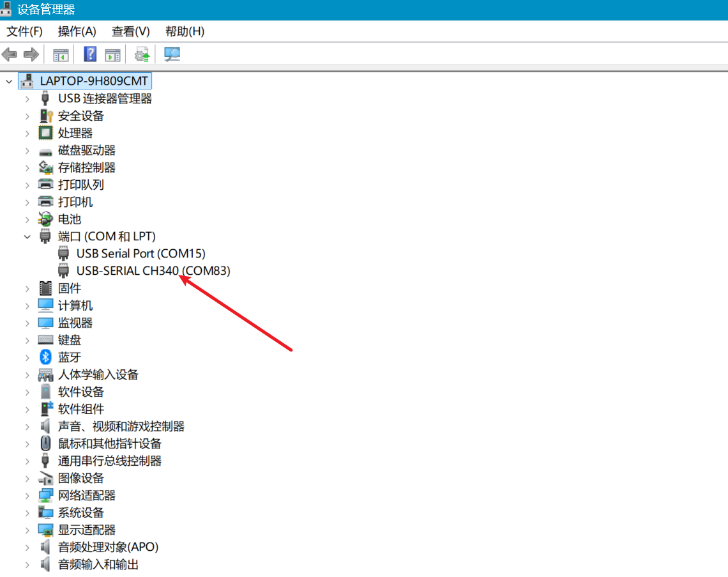Click the Forward arrow toolbar icon
This screenshot has height=577, width=728.
(x=31, y=54)
